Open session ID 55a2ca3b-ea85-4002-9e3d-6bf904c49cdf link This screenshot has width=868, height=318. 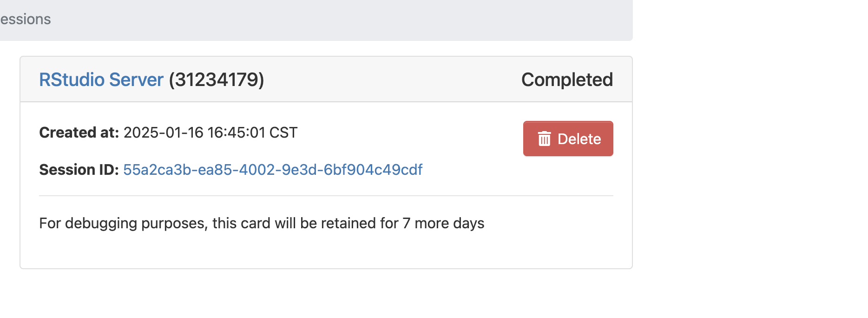(x=273, y=170)
